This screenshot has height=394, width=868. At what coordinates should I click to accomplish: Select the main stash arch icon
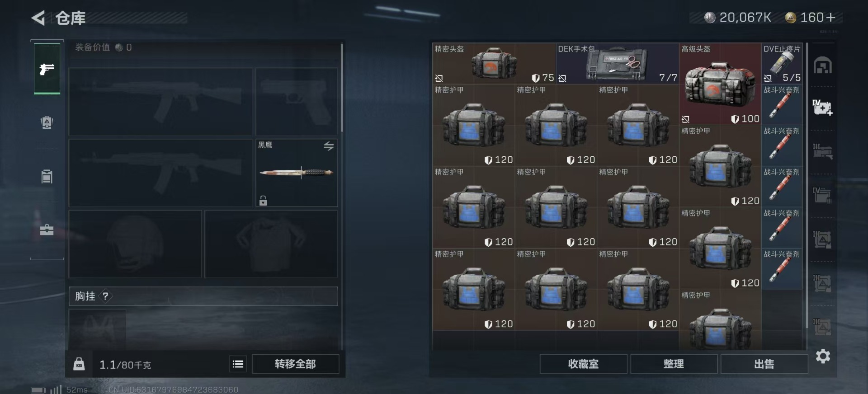(822, 66)
